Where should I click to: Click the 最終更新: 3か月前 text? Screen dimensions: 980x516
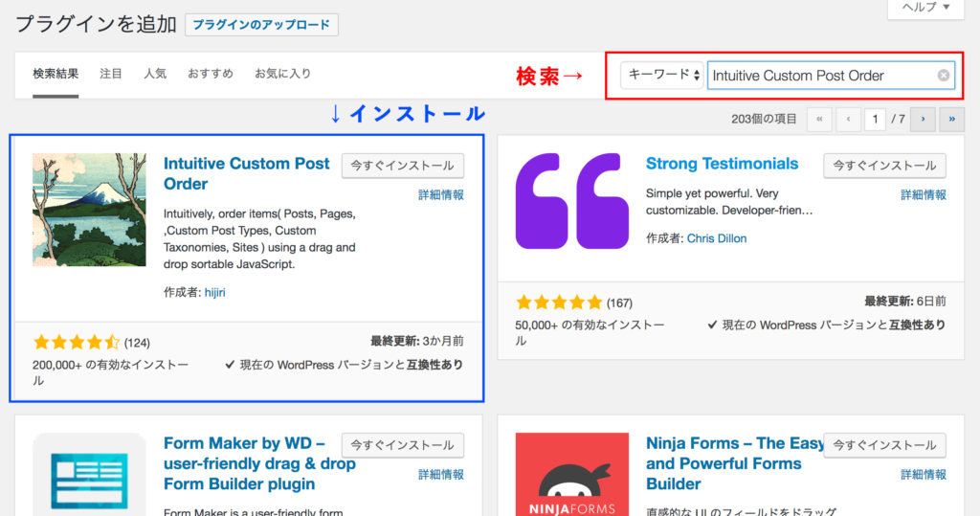pos(417,341)
